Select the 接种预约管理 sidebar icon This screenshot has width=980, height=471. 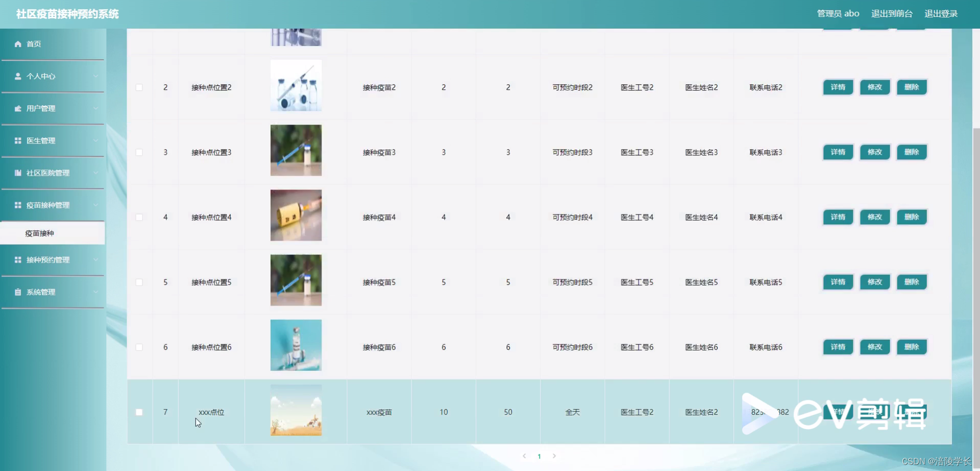pyautogui.click(x=17, y=260)
